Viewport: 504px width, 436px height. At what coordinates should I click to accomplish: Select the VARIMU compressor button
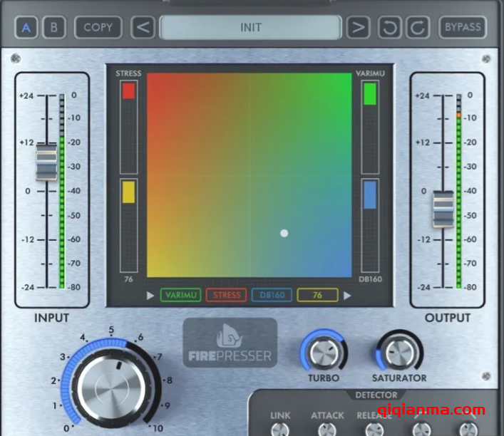[181, 295]
